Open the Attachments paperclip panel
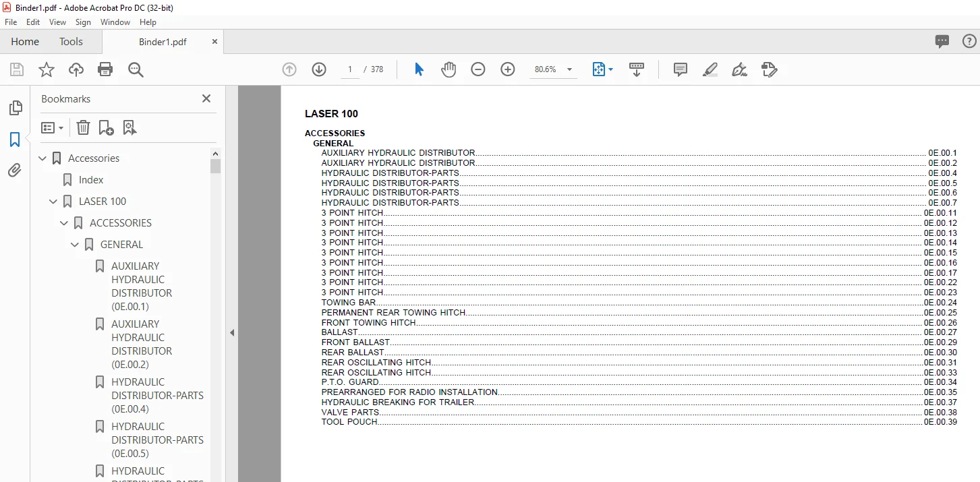 pos(15,171)
